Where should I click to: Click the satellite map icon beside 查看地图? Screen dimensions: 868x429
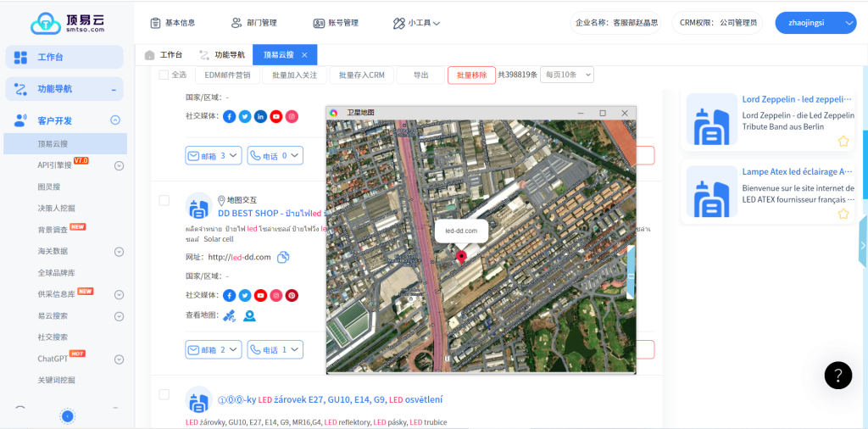pyautogui.click(x=230, y=315)
